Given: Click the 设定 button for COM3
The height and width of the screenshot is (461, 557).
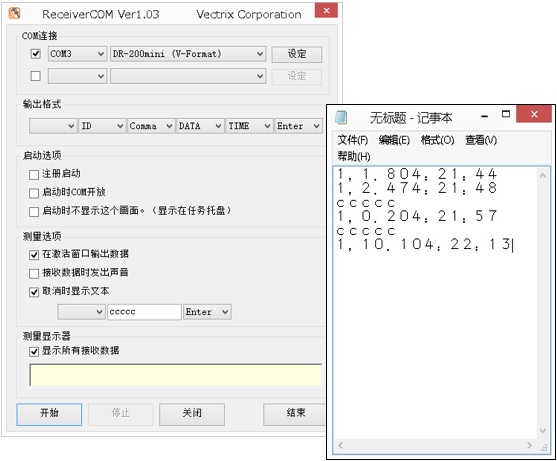Looking at the screenshot, I should [297, 54].
